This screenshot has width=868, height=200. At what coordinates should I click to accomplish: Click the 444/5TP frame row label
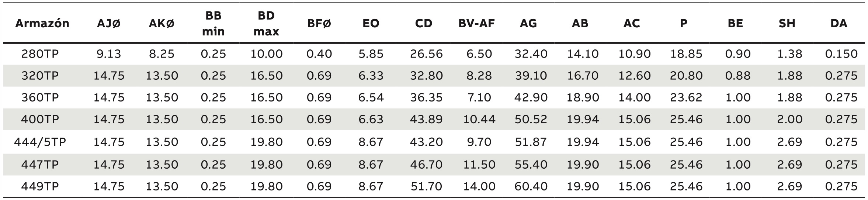pyautogui.click(x=40, y=142)
